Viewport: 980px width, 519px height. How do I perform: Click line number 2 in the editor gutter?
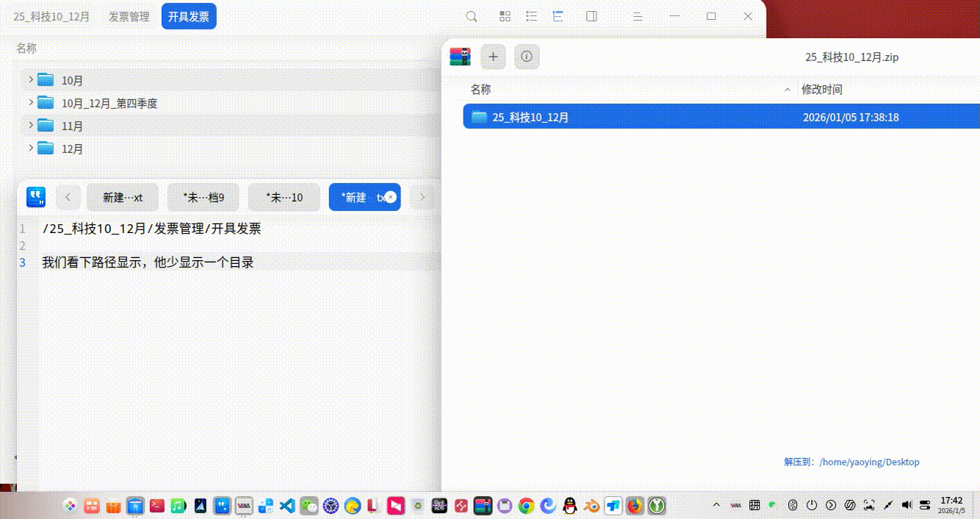(x=22, y=245)
